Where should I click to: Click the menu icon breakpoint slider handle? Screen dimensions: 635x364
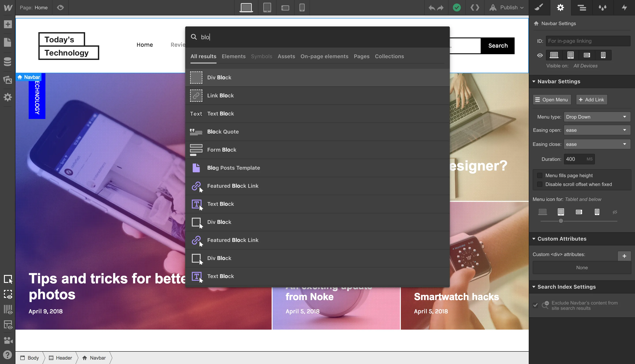pos(561,221)
